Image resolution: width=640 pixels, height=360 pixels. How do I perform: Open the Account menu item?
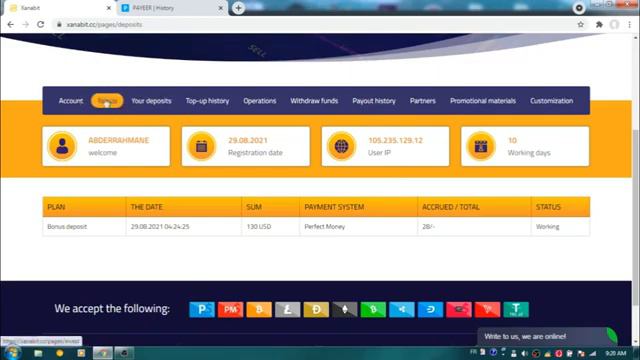click(71, 101)
